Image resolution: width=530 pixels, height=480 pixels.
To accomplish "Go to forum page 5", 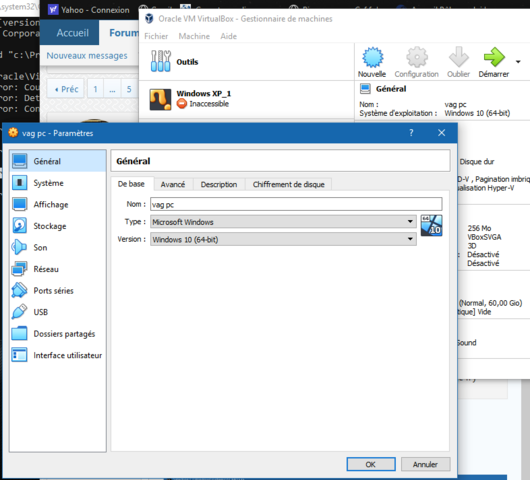I will click(129, 89).
